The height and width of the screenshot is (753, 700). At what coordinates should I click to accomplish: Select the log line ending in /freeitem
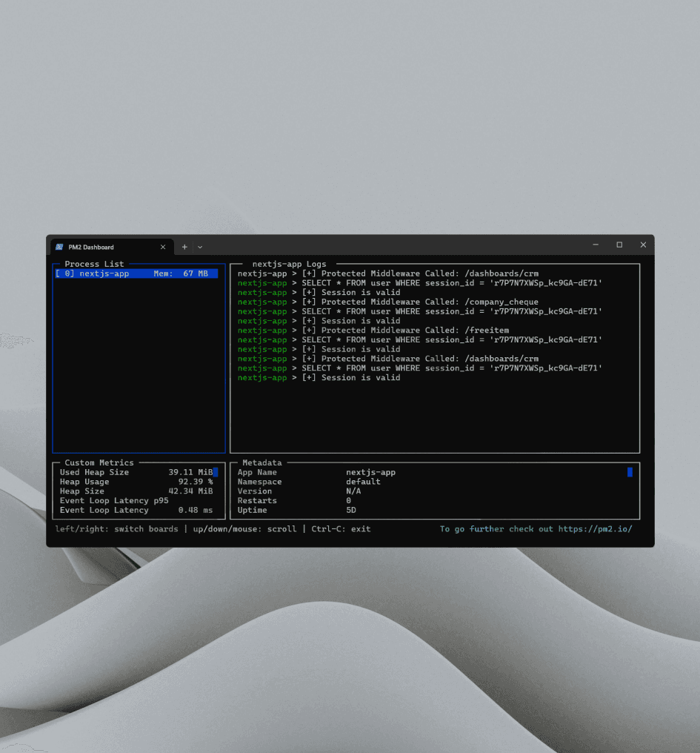(x=373, y=331)
